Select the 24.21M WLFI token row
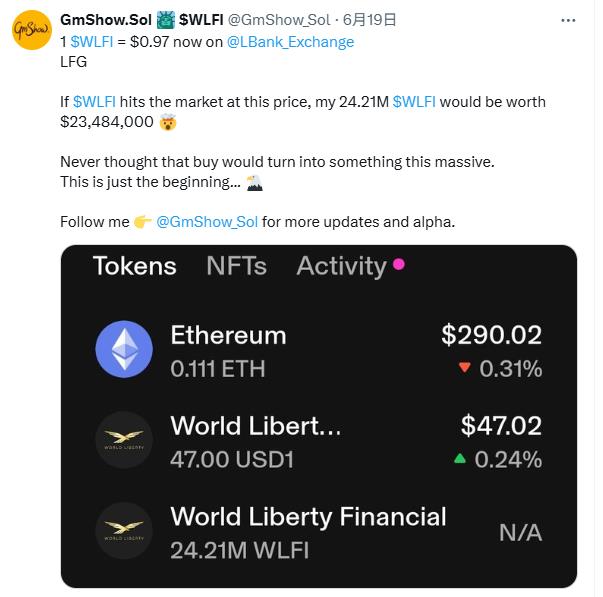The height and width of the screenshot is (597, 603). 319,532
